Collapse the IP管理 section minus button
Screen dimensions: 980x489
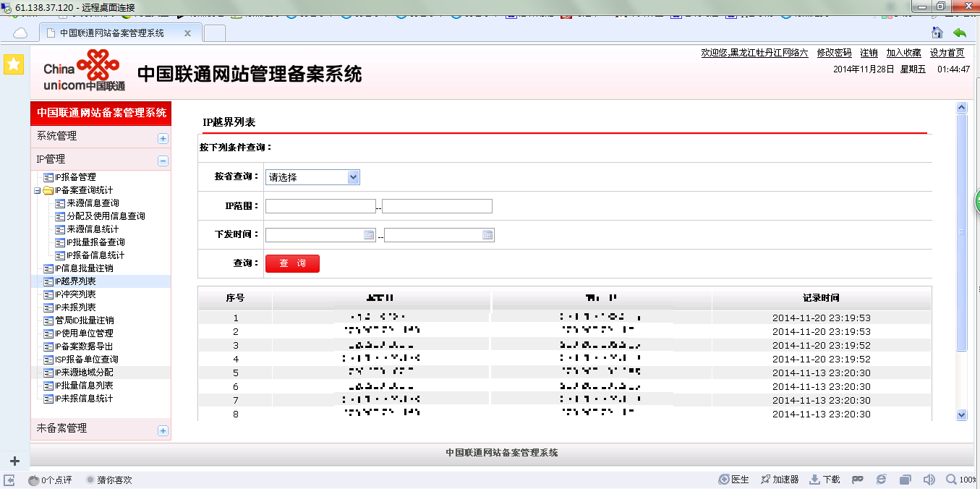click(163, 161)
